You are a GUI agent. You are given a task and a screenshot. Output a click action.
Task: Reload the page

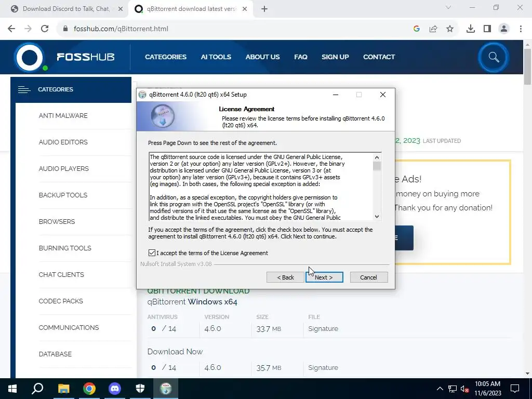click(45, 29)
